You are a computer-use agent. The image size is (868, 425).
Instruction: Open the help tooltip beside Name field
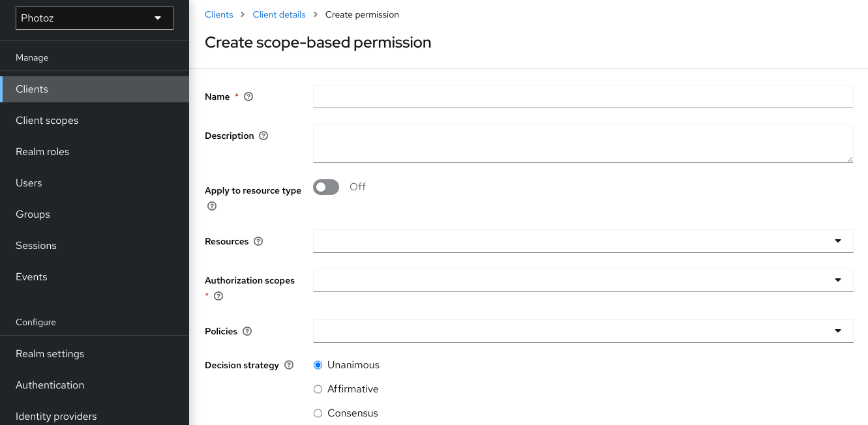click(248, 96)
